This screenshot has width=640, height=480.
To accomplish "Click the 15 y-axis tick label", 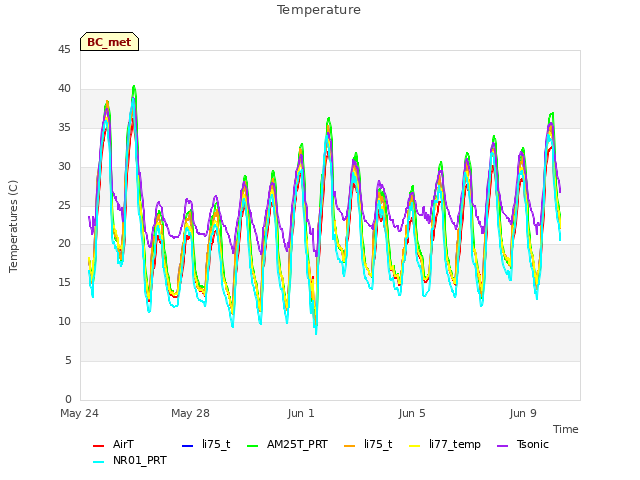I will [64, 282].
